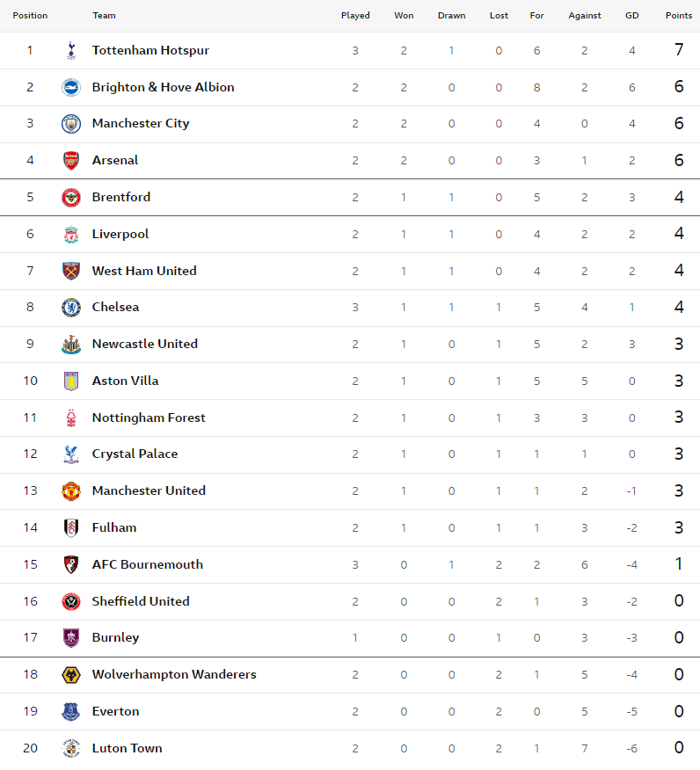Select the GD column header

(632, 16)
